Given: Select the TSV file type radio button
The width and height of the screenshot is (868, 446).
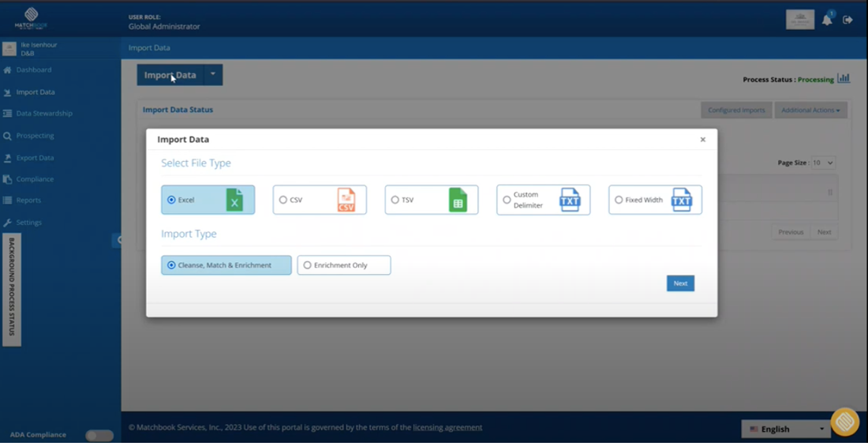Looking at the screenshot, I should click(395, 200).
